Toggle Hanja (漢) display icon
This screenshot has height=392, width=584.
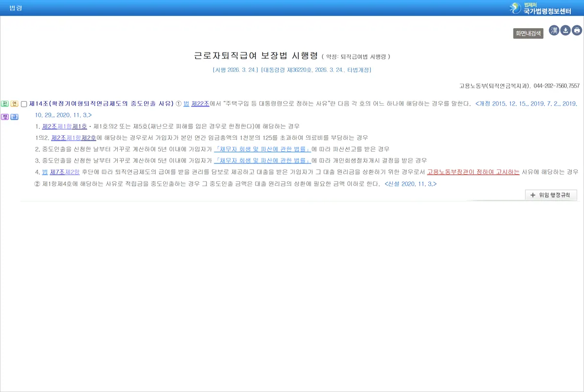coord(554,31)
